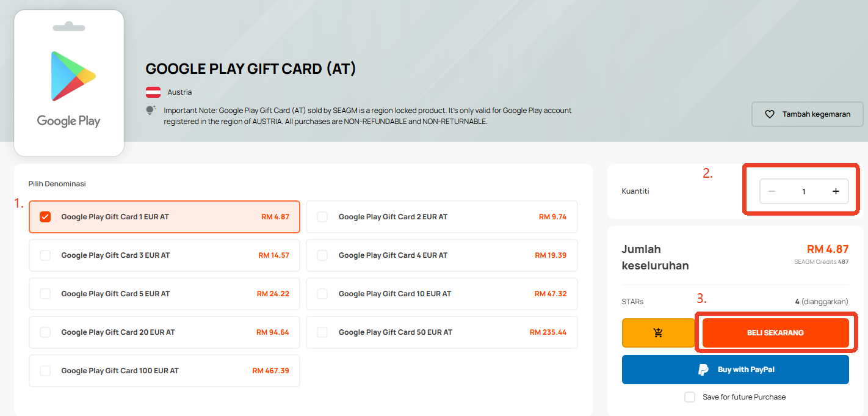Click the quantity number field

803,191
